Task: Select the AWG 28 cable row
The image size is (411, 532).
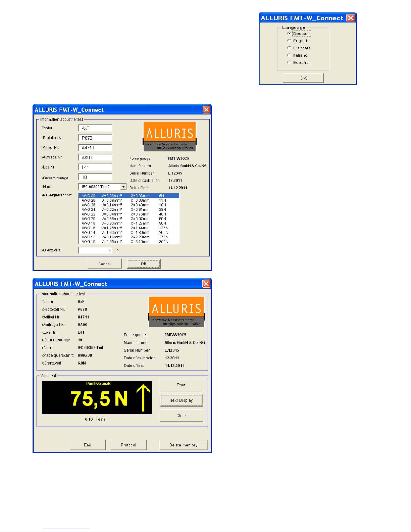Action: (x=129, y=200)
